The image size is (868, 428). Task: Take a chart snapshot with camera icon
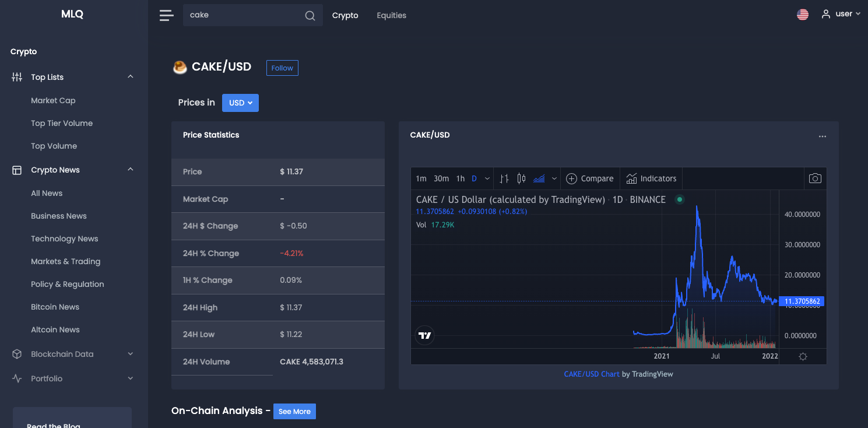(815, 178)
